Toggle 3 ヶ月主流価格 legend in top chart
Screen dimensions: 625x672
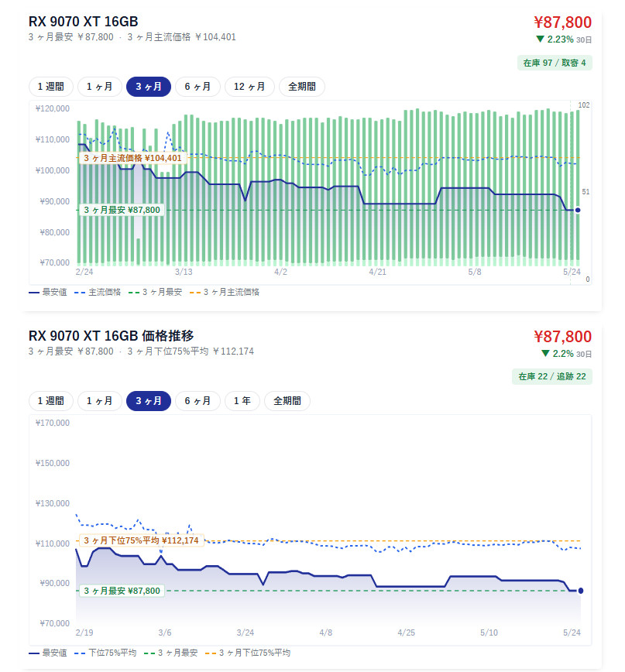click(x=225, y=293)
